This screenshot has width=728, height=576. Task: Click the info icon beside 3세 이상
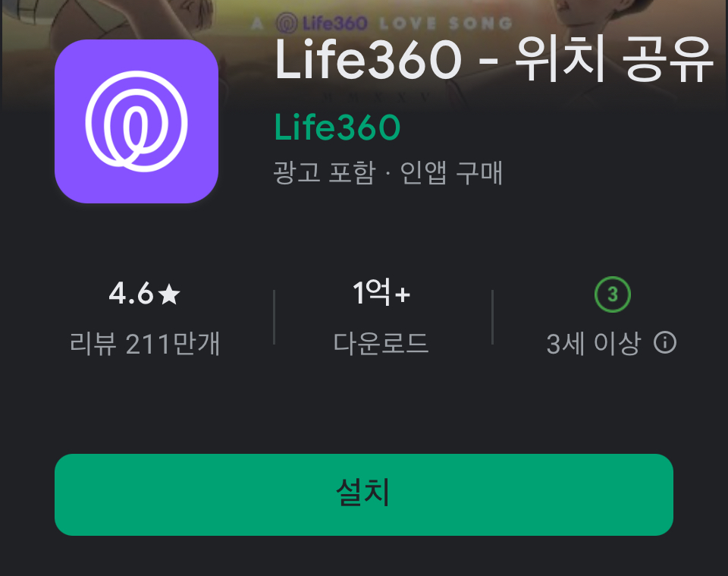pos(665,343)
